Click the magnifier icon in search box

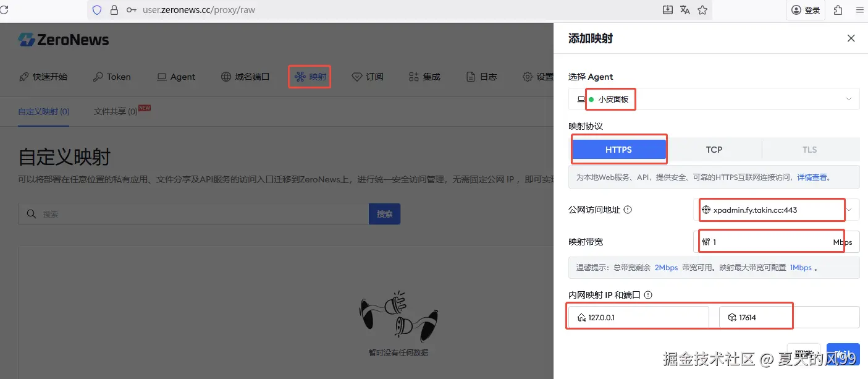pyautogui.click(x=31, y=214)
